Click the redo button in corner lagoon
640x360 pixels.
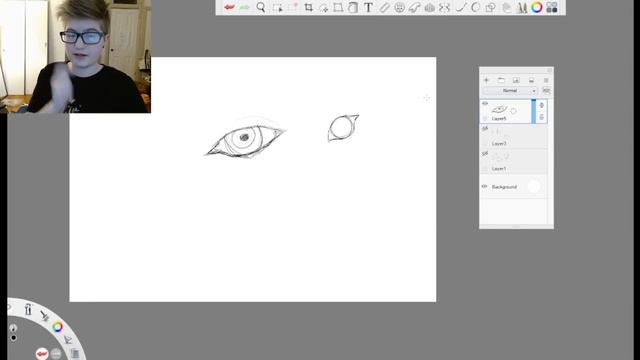(x=56, y=354)
